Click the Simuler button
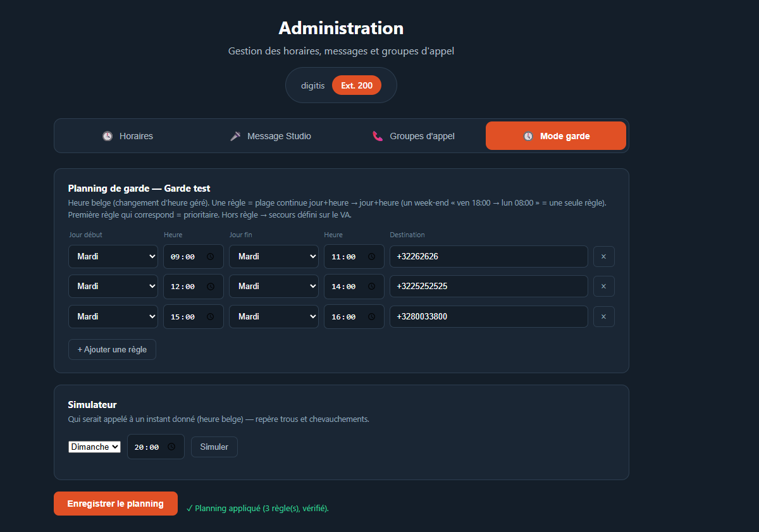 coord(214,447)
